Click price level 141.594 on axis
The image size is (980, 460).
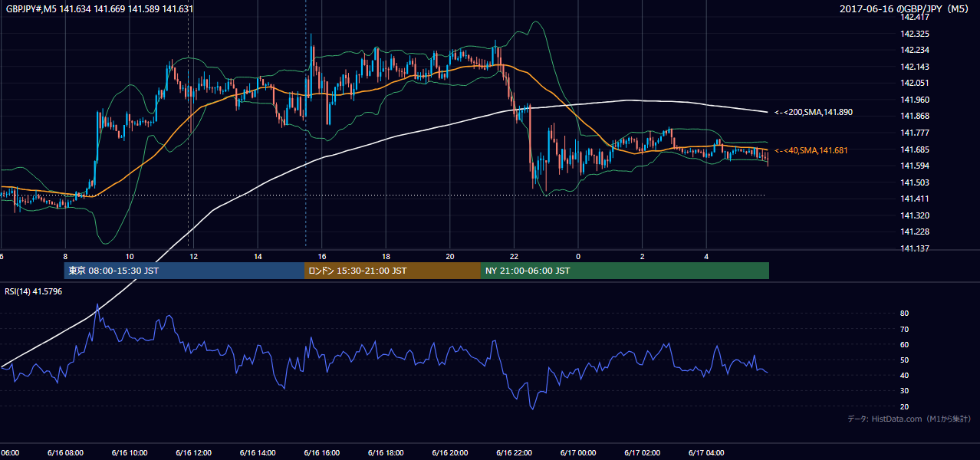tap(915, 166)
